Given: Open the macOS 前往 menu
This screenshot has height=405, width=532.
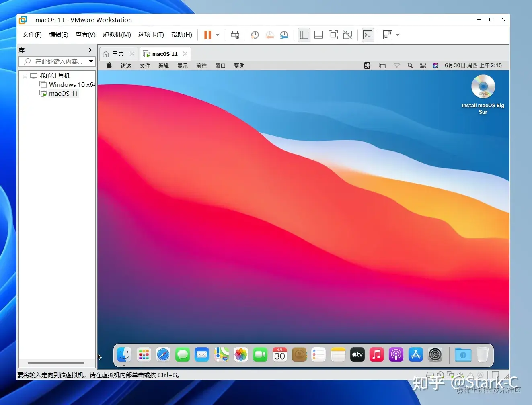Looking at the screenshot, I should click(201, 65).
